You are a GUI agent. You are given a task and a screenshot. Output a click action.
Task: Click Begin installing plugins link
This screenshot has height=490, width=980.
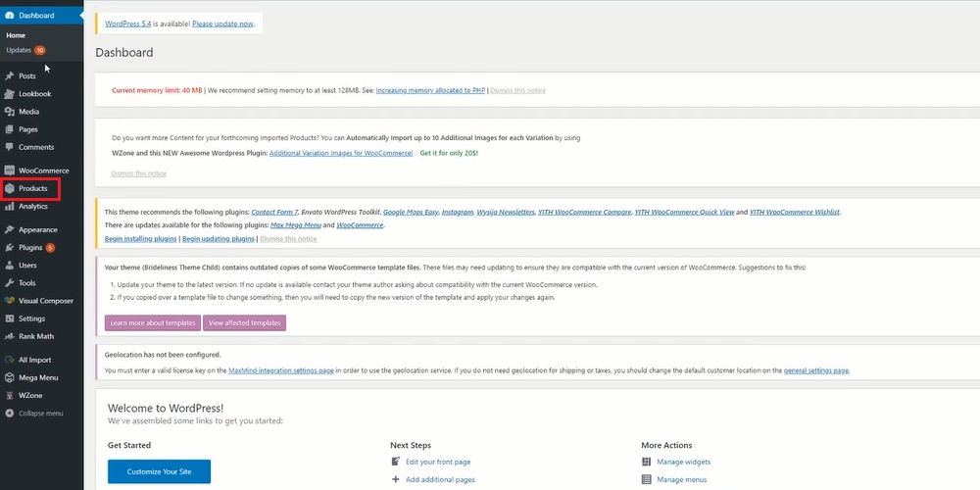tap(140, 239)
